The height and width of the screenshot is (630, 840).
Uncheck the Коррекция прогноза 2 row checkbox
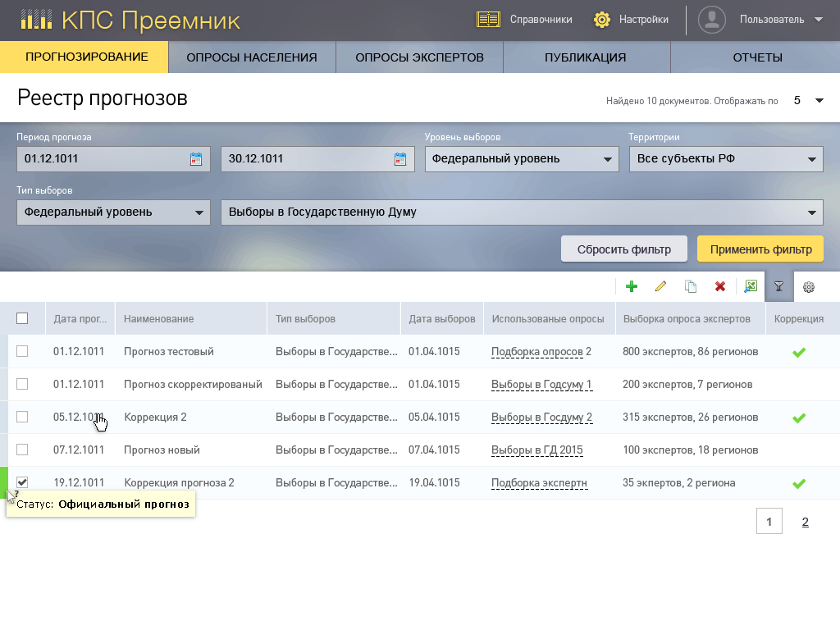tap(22, 482)
